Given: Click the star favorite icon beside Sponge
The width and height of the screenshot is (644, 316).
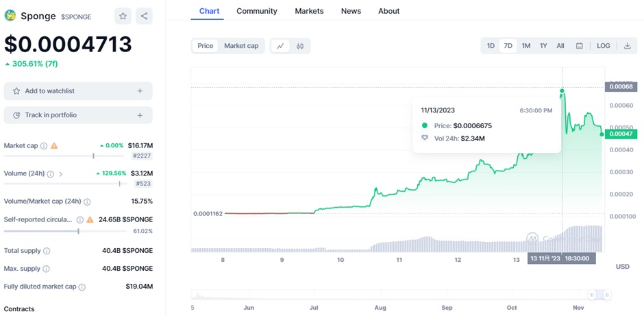Looking at the screenshot, I should click(123, 16).
